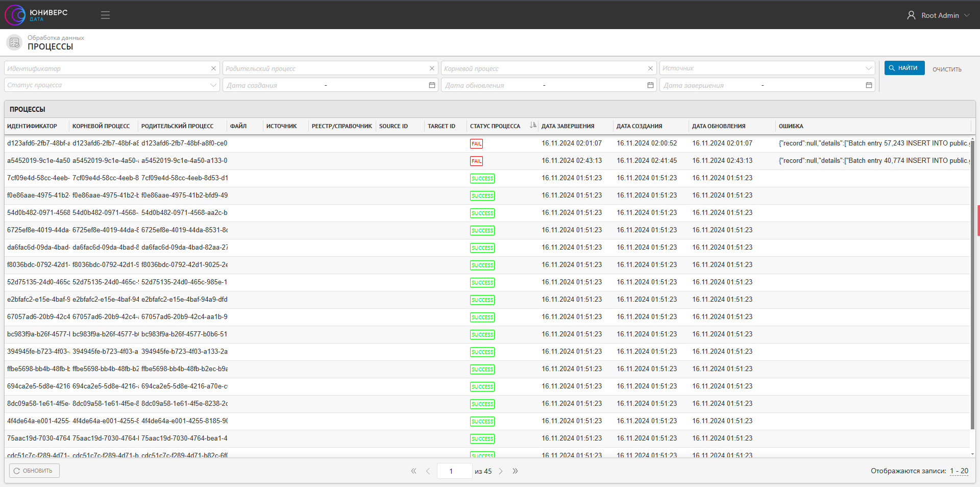Image resolution: width=980 pixels, height=487 pixels.
Task: Open the Дата завершения calendar icon
Action: [869, 85]
